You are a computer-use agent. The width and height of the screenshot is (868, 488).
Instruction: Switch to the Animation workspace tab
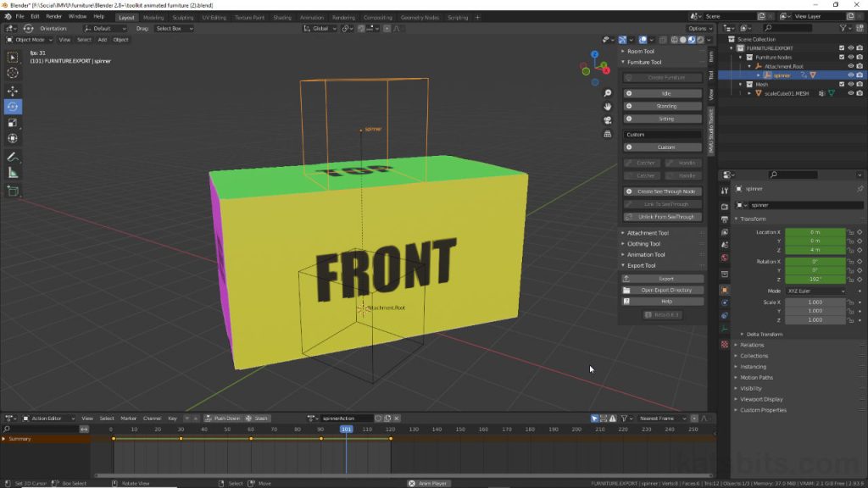[311, 16]
